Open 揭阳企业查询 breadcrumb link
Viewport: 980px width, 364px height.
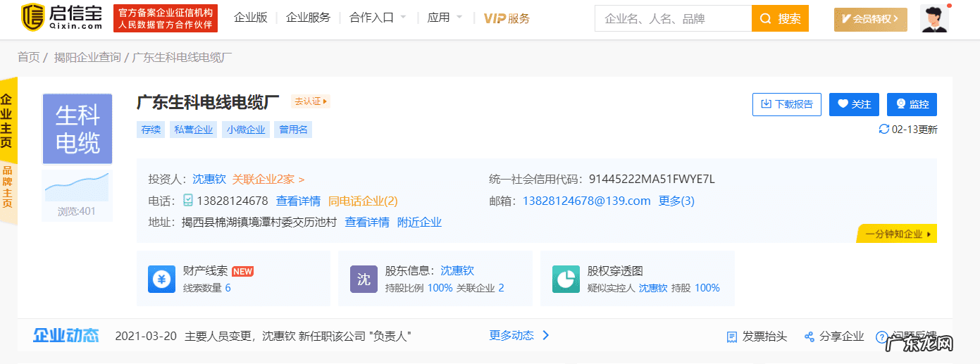pos(87,57)
